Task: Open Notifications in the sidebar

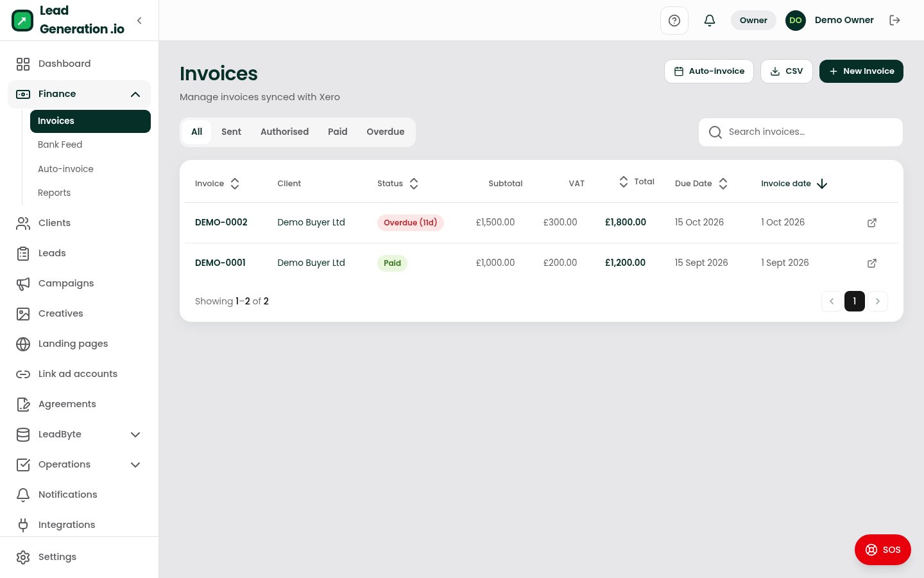Action: [x=79, y=495]
